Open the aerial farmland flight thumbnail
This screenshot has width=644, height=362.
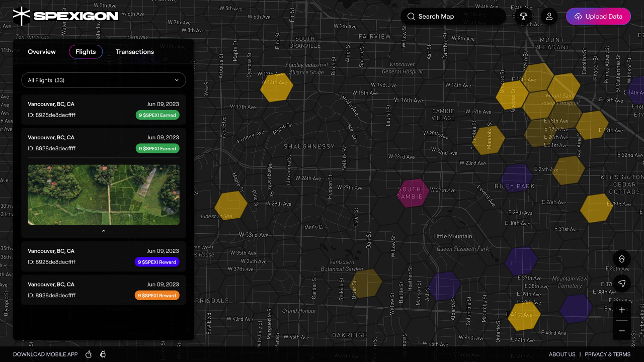point(104,195)
